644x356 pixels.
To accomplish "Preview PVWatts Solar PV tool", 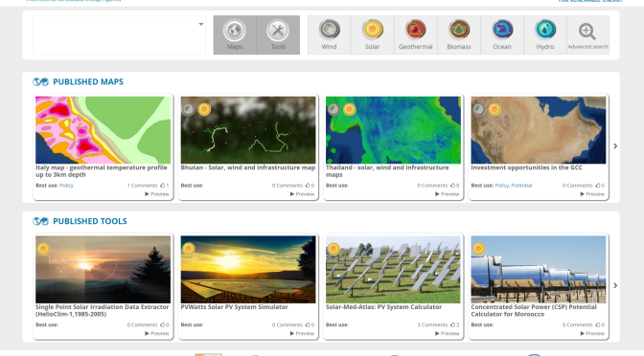I will click(302, 333).
